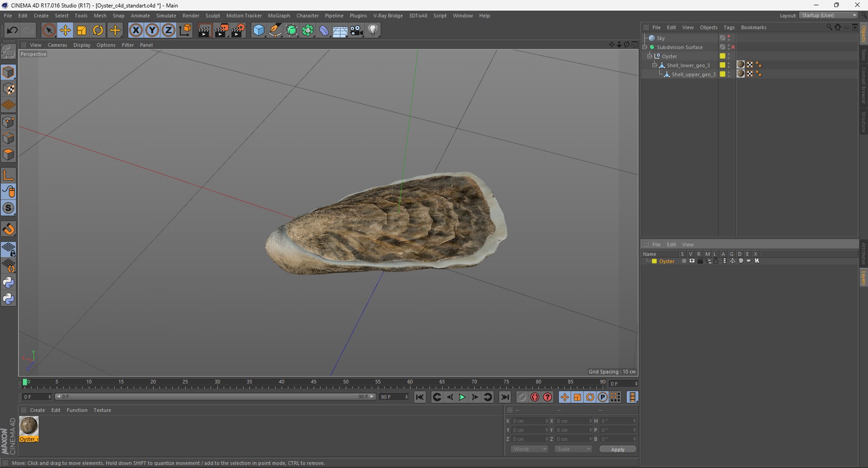The width and height of the screenshot is (868, 468).
Task: Open the Scale mode dropdown
Action: tap(573, 449)
